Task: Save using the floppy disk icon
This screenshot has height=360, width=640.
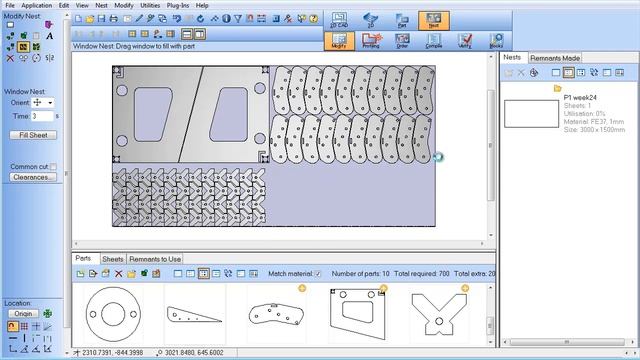Action: (101, 19)
